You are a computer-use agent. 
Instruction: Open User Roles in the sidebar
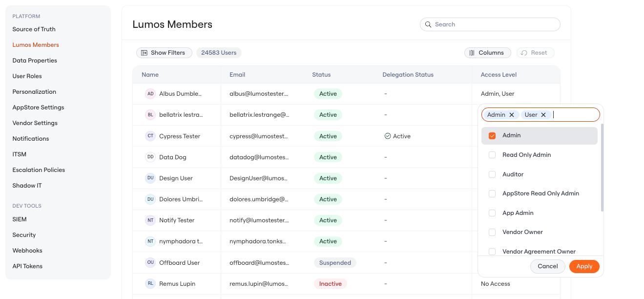[27, 76]
